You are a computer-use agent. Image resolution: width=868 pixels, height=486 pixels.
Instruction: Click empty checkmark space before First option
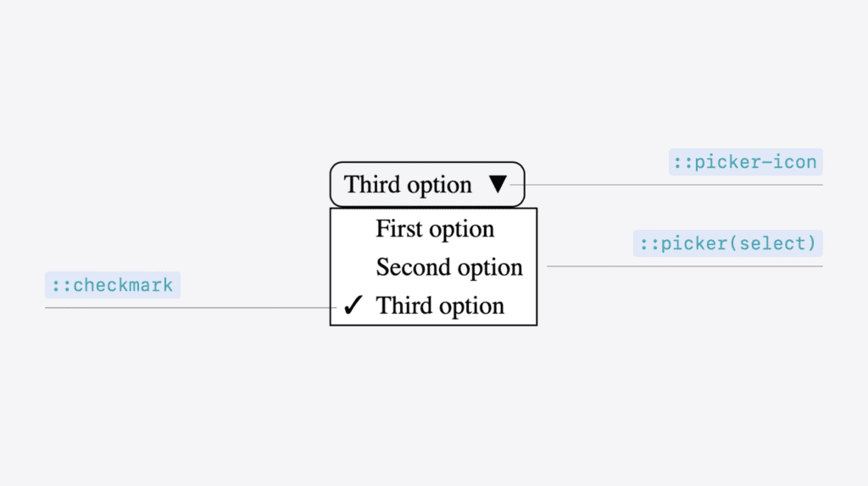tap(353, 228)
